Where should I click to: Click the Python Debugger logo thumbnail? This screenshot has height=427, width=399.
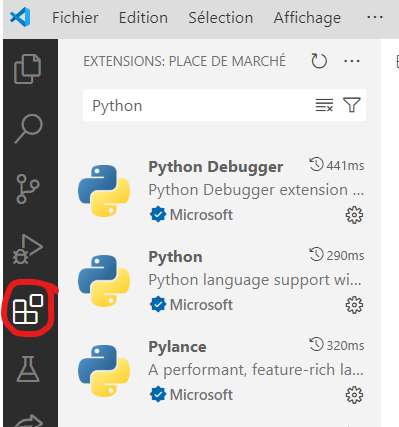[104, 191]
